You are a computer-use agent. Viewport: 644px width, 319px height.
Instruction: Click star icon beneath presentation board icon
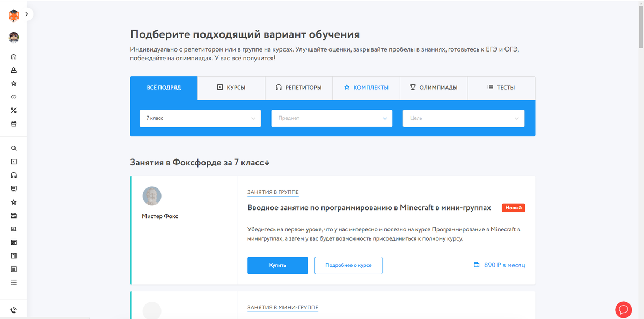point(14,202)
